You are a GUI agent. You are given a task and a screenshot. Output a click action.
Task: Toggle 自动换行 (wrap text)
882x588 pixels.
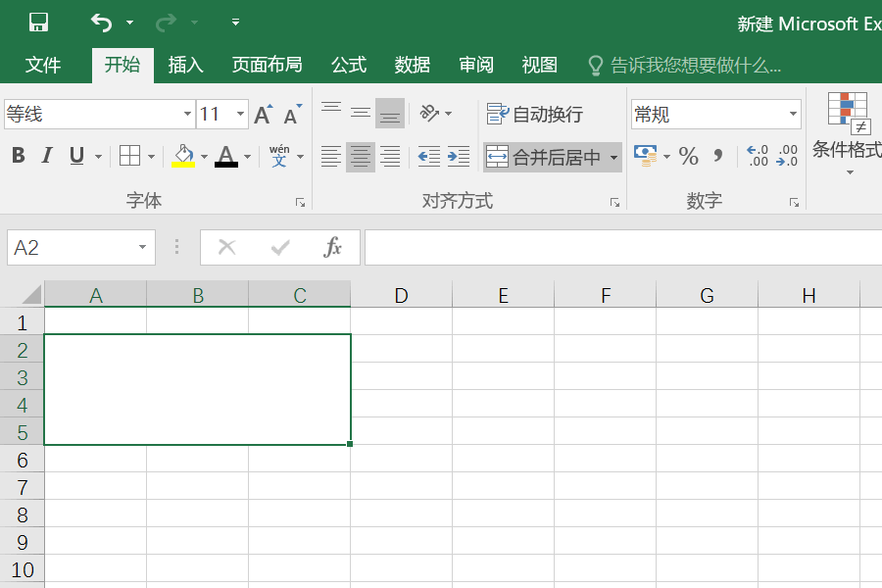[527, 114]
